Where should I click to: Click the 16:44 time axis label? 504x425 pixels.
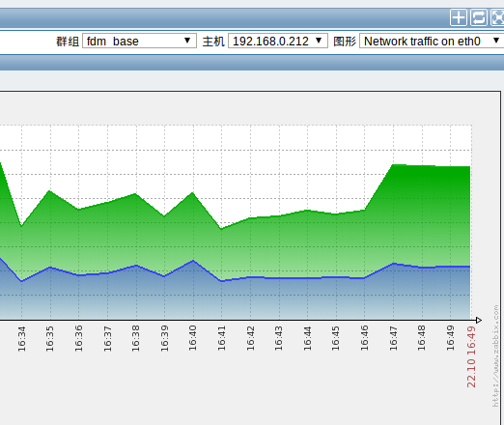[307, 339]
